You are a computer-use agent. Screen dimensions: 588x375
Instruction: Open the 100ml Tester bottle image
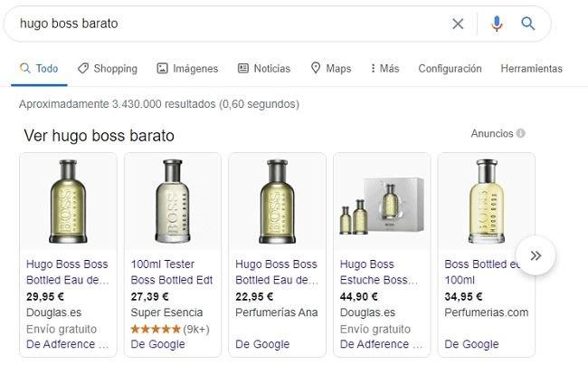point(173,201)
